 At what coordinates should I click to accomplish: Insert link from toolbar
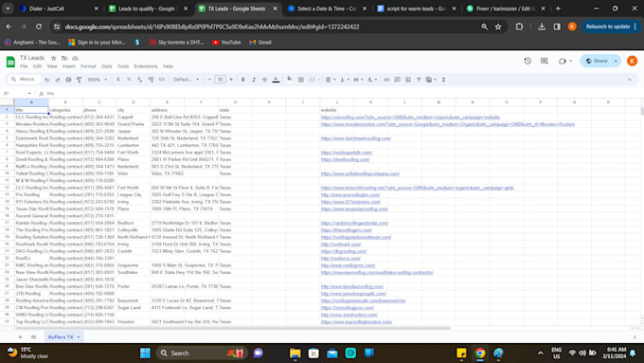pyautogui.click(x=386, y=80)
